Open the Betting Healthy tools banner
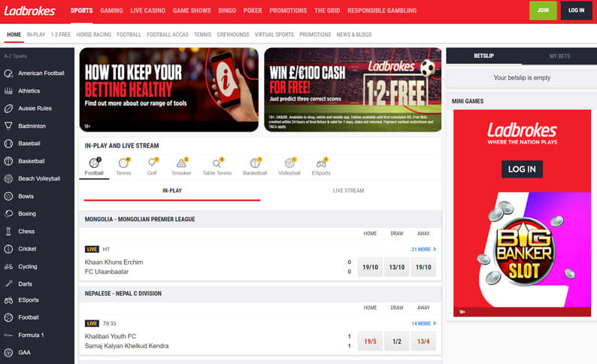This screenshot has width=597, height=364. tap(168, 89)
